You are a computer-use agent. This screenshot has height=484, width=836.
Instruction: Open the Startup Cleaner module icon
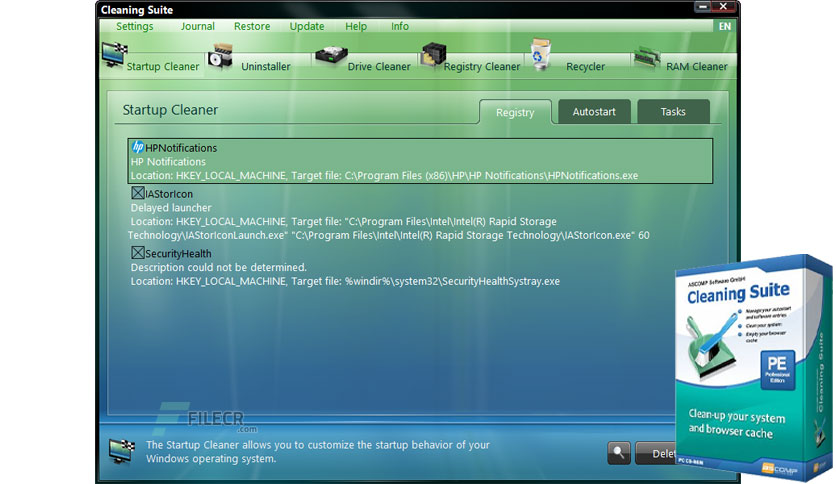click(114, 55)
